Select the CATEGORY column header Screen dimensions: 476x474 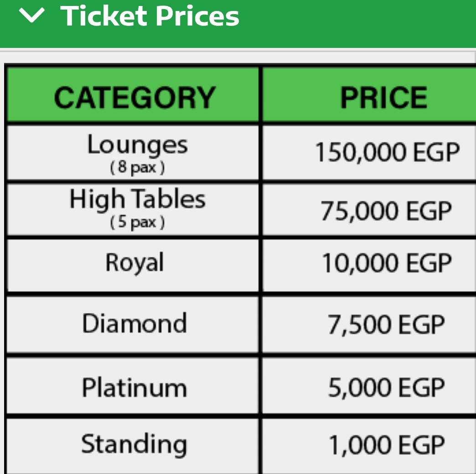pos(133,95)
